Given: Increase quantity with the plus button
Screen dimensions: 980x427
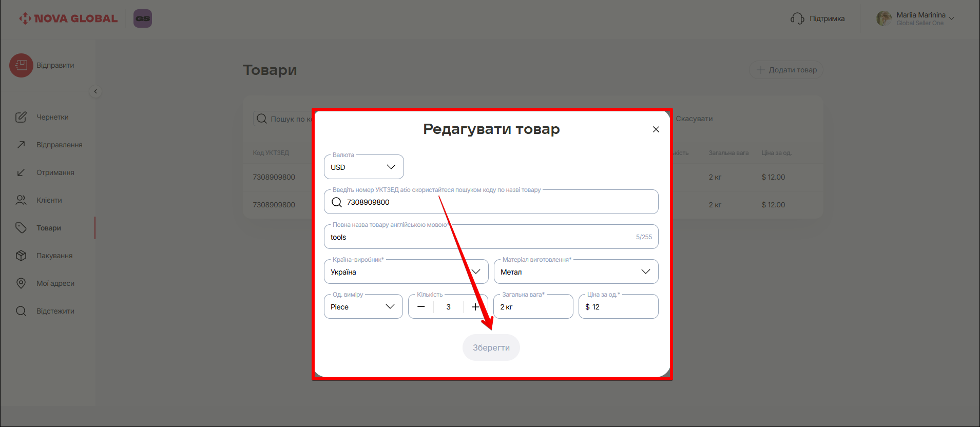Looking at the screenshot, I should click(x=475, y=307).
